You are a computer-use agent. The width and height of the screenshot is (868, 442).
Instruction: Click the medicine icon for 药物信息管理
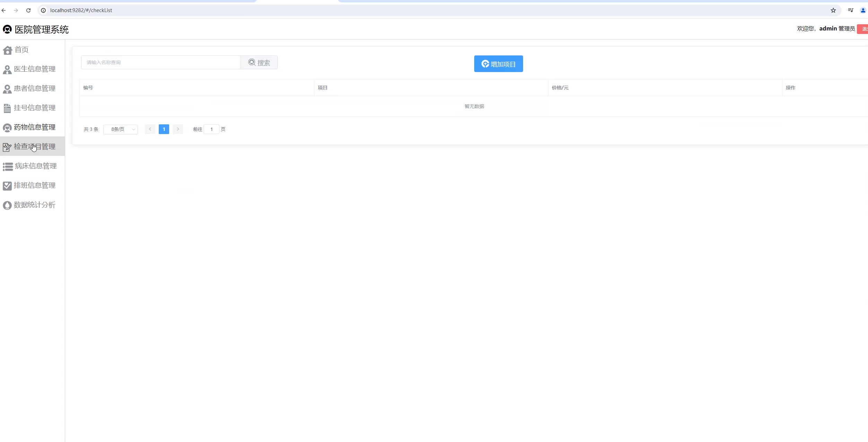click(7, 128)
